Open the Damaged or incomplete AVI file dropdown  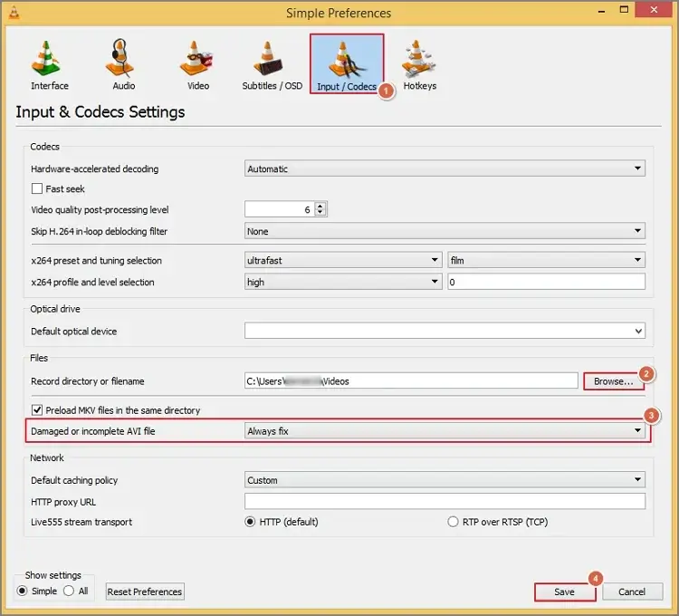445,431
